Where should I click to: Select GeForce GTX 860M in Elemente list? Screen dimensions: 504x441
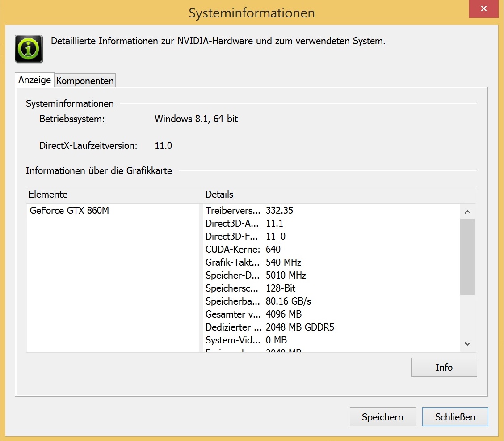pyautogui.click(x=69, y=211)
